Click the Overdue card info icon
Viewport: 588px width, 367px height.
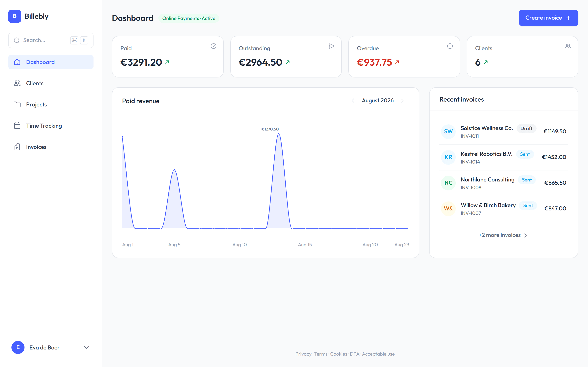point(450,46)
